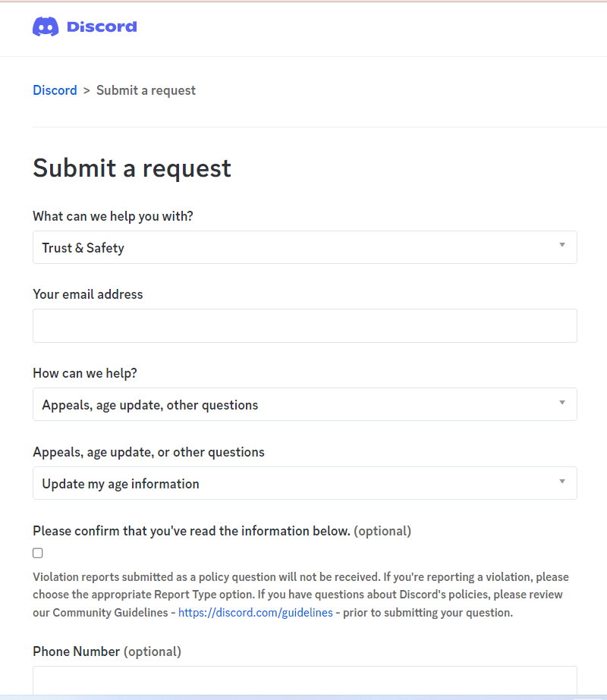Click the arrow icon on the How can we help field

(x=562, y=402)
